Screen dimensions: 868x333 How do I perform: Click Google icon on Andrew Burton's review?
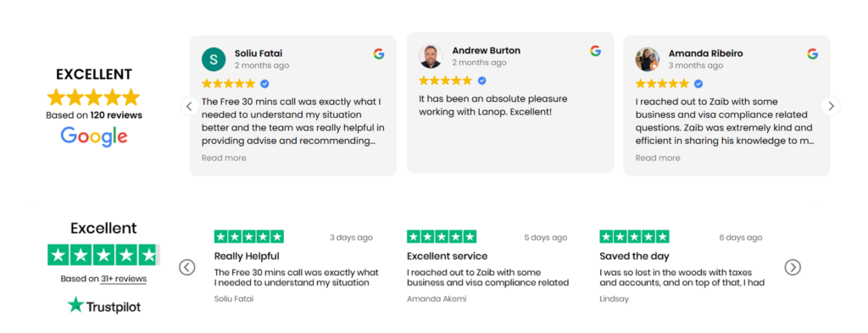595,51
